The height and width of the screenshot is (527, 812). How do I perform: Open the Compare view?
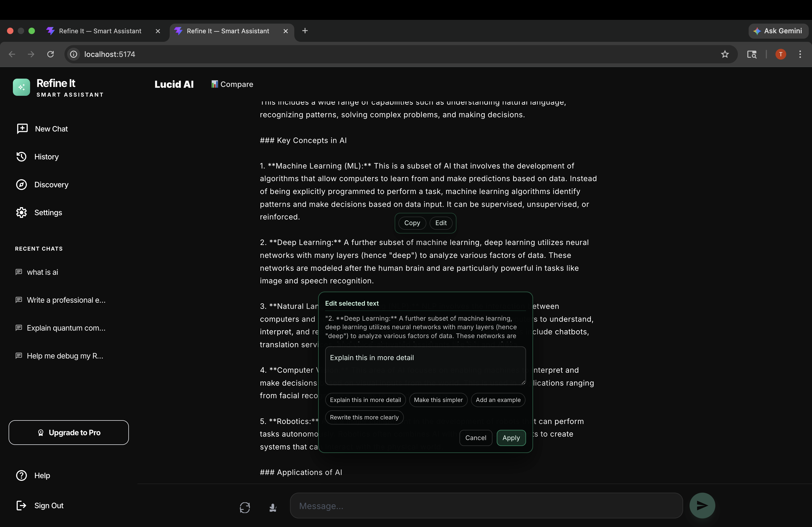click(x=232, y=84)
